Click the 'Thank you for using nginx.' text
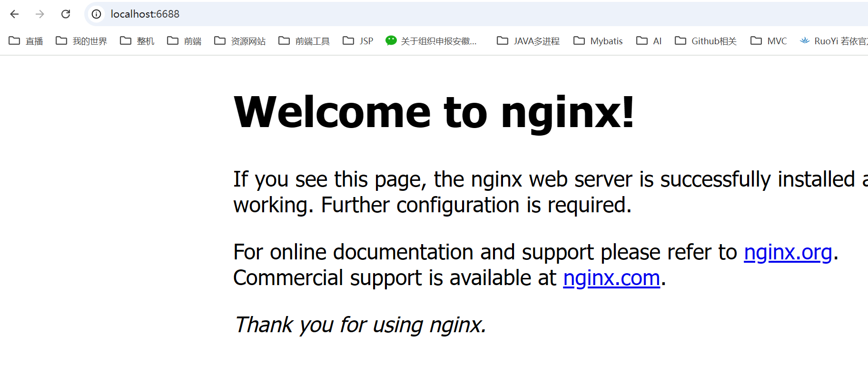Screen dimensions: 868x366 360,325
